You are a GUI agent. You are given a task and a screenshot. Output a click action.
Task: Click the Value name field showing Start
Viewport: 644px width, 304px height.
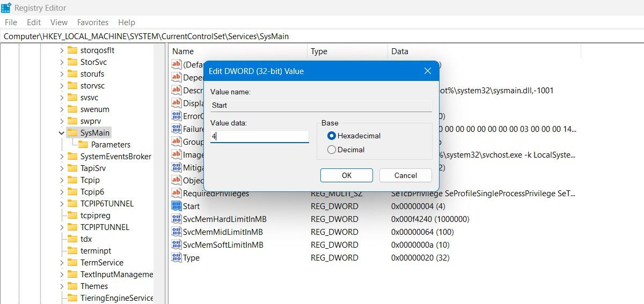pyautogui.click(x=321, y=106)
